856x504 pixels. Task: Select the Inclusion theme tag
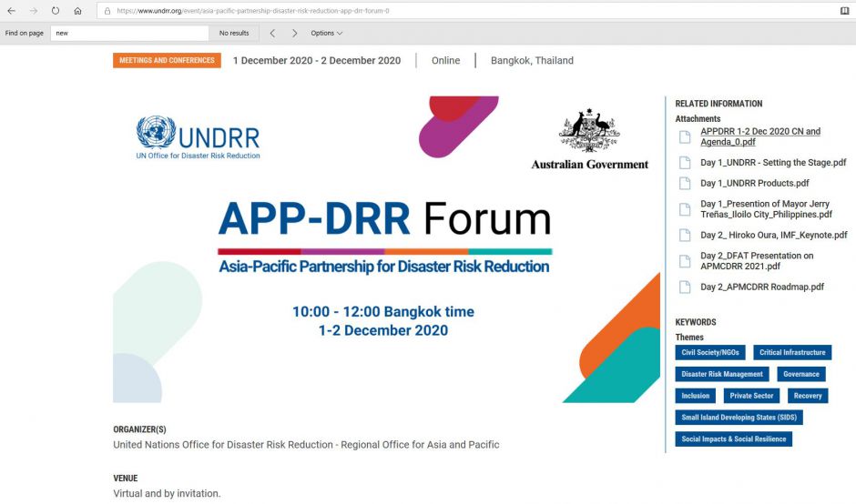pos(695,396)
